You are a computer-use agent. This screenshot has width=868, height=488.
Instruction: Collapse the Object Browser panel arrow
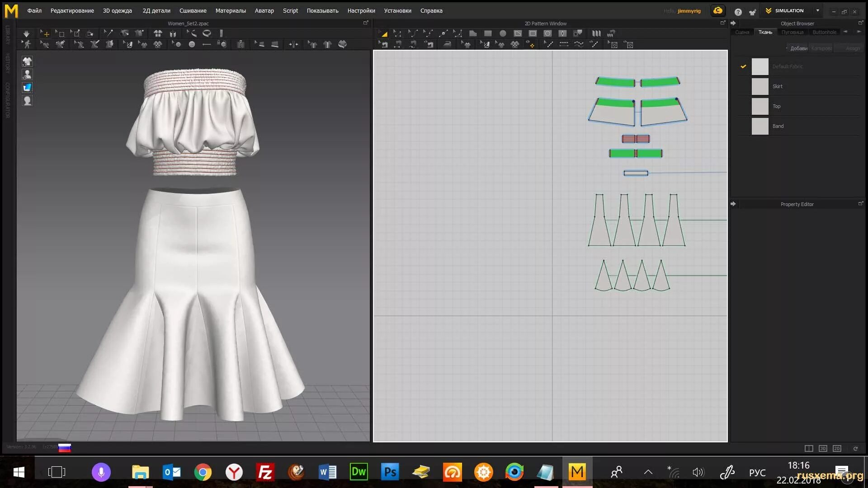pos(733,23)
